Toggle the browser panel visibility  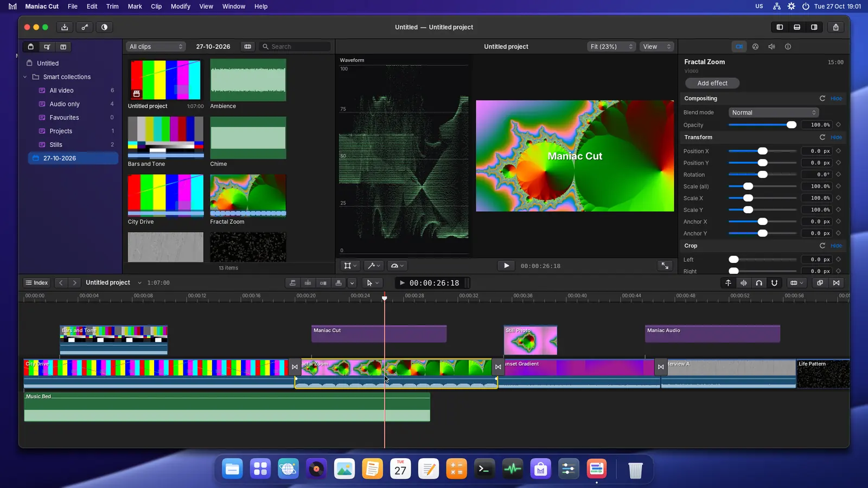[780, 27]
